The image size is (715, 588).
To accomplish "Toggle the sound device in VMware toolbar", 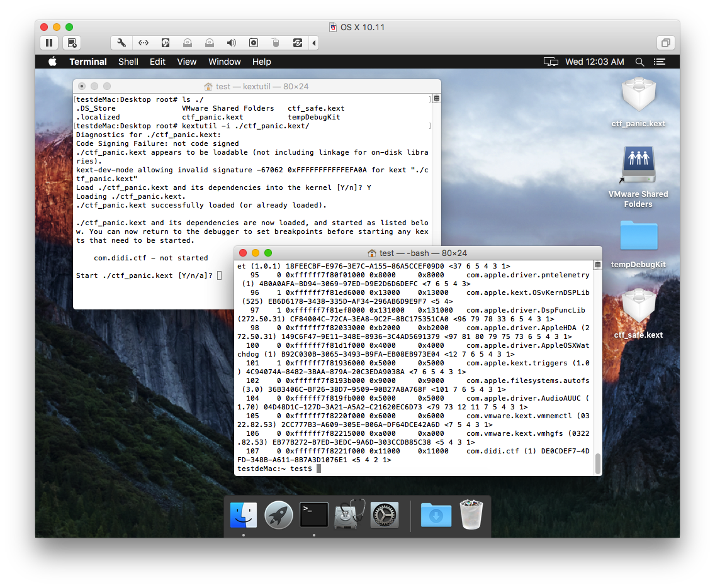I will [232, 42].
